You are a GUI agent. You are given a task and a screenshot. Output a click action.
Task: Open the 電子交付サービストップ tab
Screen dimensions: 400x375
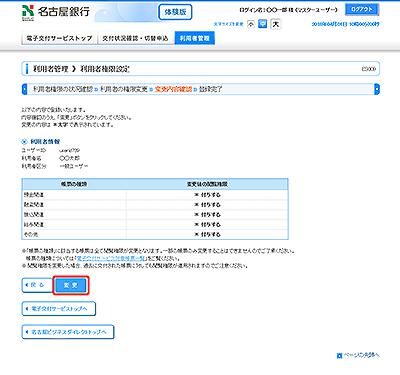coord(59,38)
